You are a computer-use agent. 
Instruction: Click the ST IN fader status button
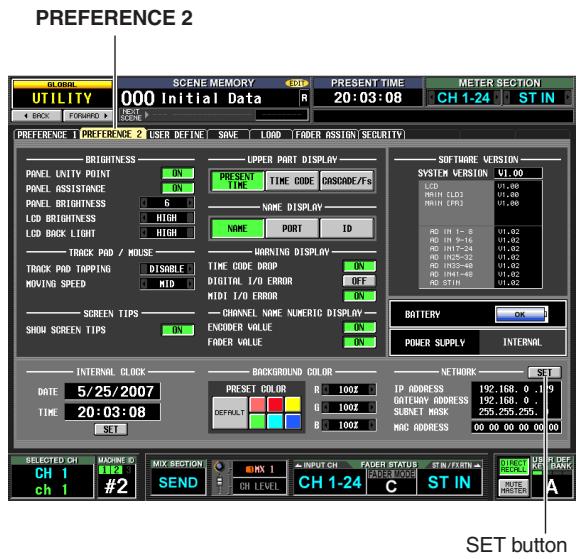[x=449, y=482]
